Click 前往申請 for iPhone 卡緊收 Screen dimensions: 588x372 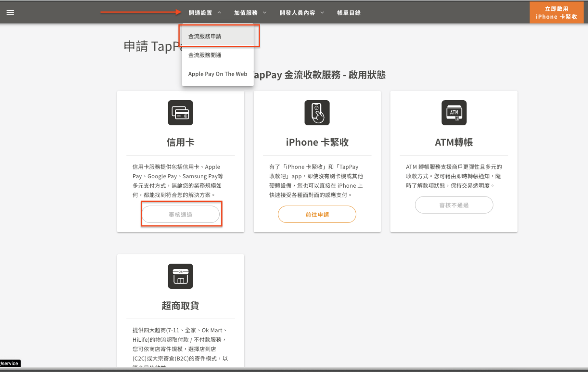coord(317,214)
